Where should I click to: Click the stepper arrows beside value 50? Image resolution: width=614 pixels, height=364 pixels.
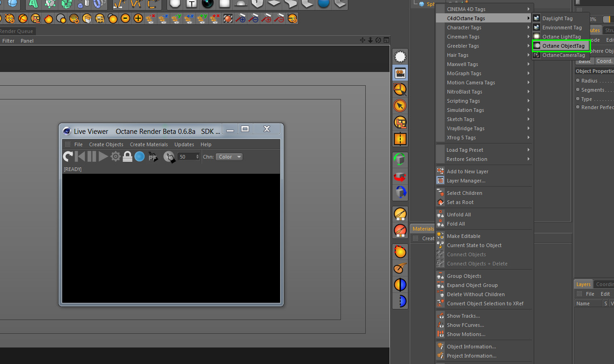(198, 157)
